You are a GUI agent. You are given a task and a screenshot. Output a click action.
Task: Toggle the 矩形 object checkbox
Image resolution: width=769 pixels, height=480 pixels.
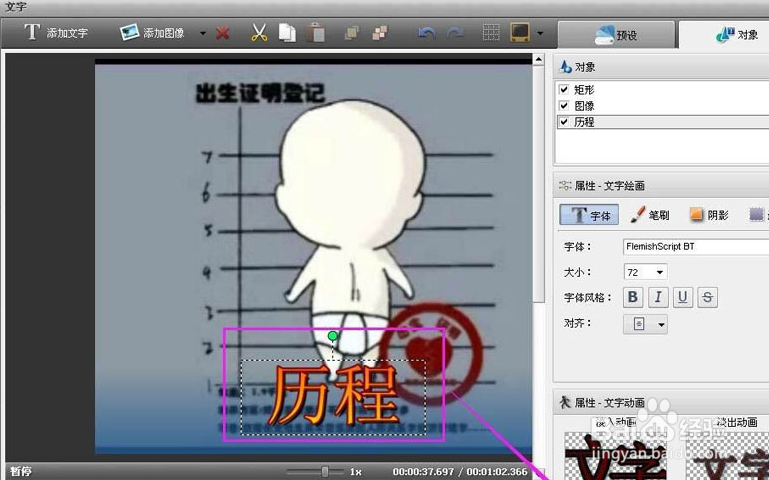(x=564, y=90)
